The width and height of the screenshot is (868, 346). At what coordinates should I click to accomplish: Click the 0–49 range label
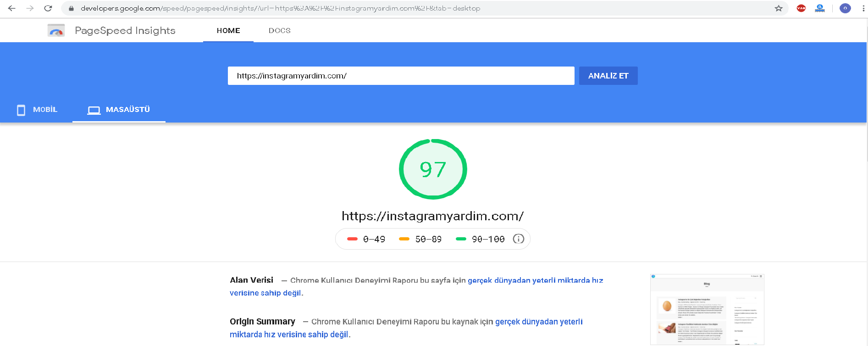point(374,239)
